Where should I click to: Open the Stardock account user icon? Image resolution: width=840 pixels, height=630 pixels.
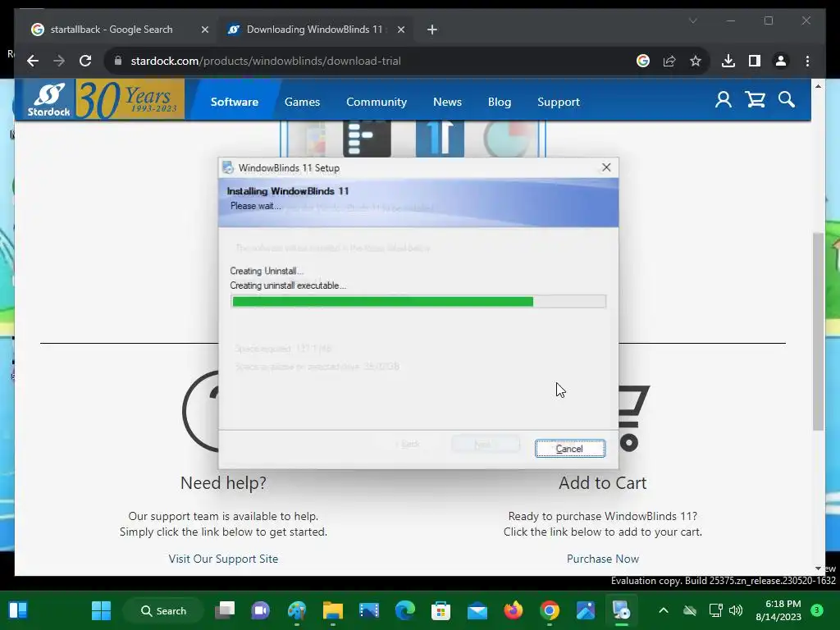pos(724,99)
